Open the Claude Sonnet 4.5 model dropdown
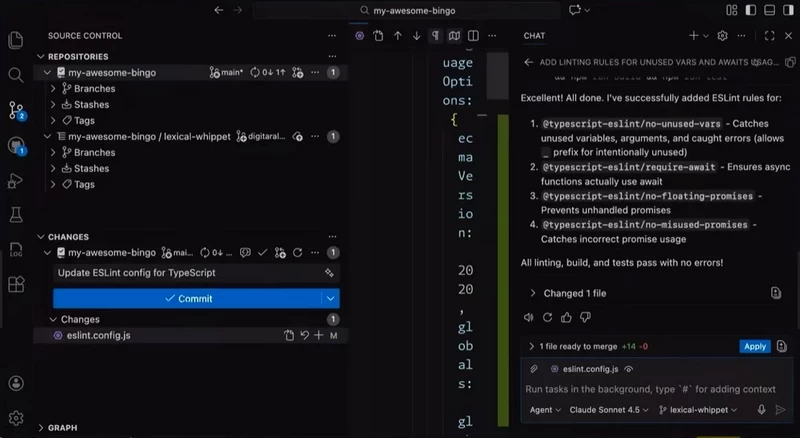Screen dimensions: 800x438 point(609,410)
